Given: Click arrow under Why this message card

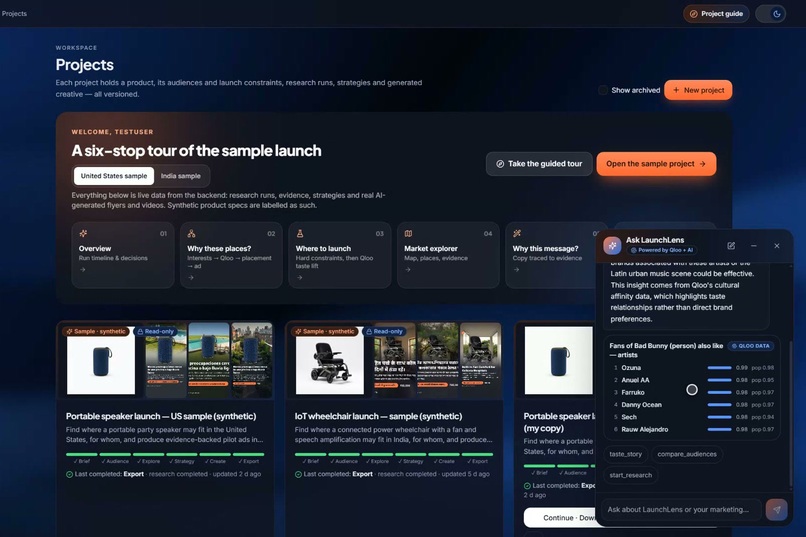Looking at the screenshot, I should (516, 270).
